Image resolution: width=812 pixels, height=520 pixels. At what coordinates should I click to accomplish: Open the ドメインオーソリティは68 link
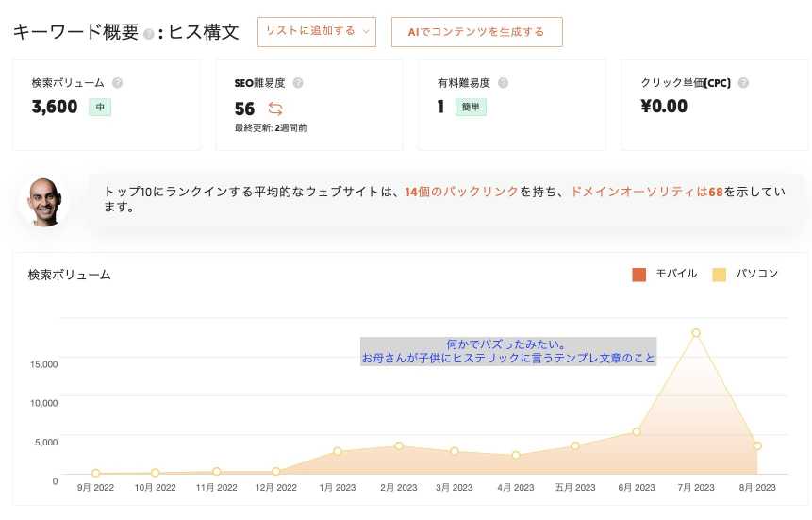pos(646,192)
